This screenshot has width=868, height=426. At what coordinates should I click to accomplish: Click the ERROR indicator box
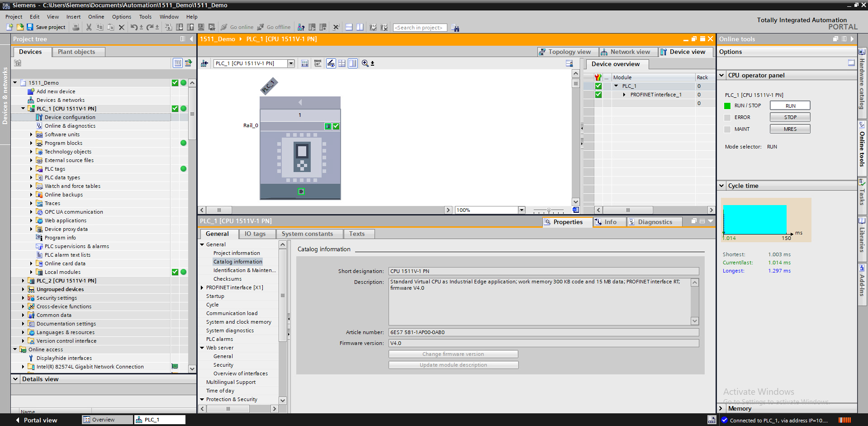click(727, 117)
